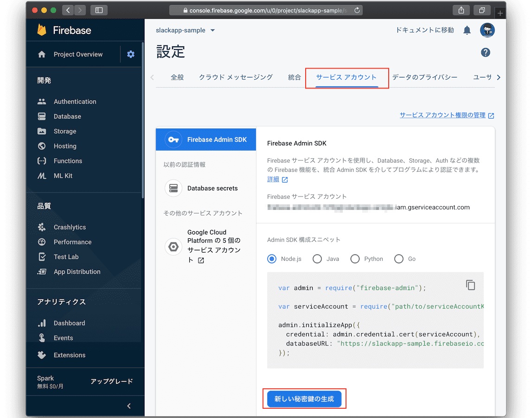Select the Python radio button
This screenshot has height=418, width=532.
355,259
